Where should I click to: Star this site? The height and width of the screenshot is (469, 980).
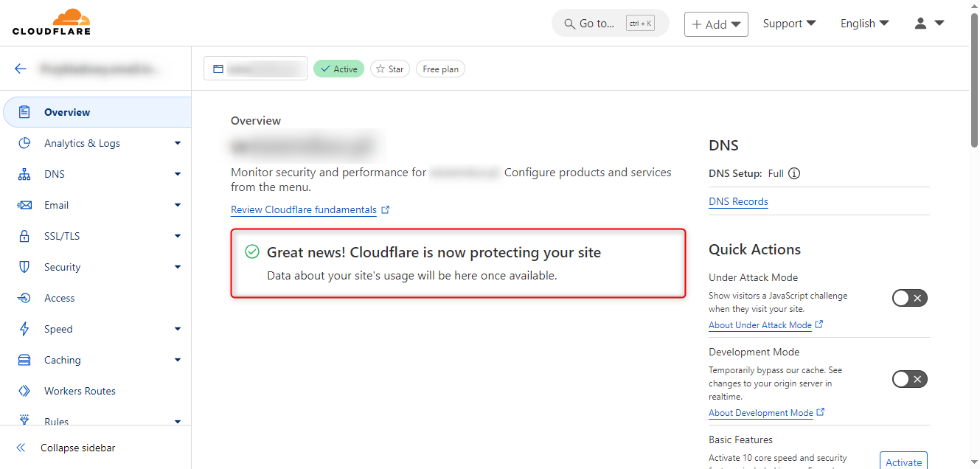[390, 69]
